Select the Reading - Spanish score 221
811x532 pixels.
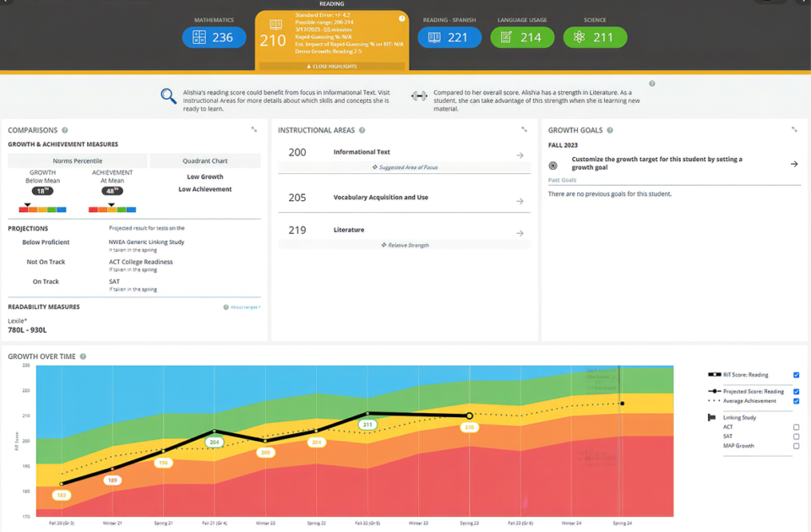[449, 37]
